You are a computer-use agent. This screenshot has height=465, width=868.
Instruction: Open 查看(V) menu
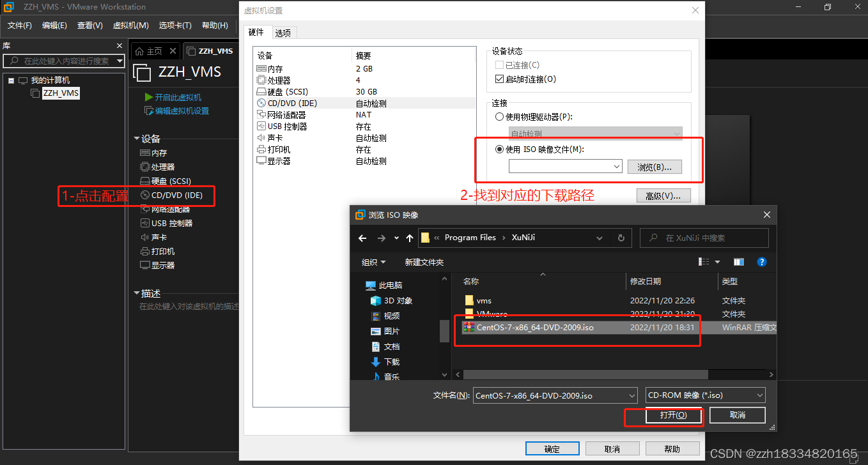89,26
